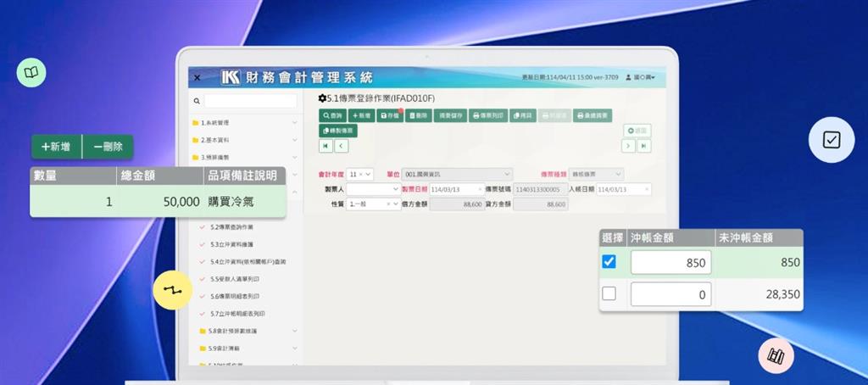The image size is (868, 385).
Task: Jump to first record navigation arrow
Action: (325, 146)
